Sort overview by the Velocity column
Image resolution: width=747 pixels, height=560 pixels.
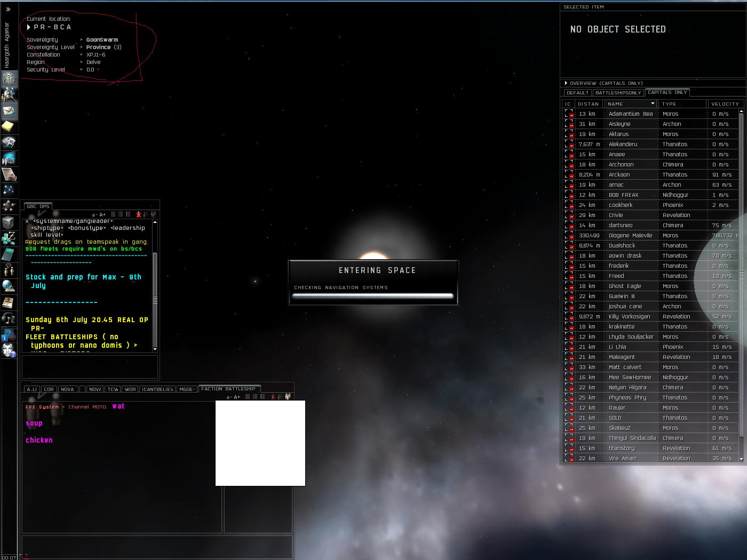[725, 104]
